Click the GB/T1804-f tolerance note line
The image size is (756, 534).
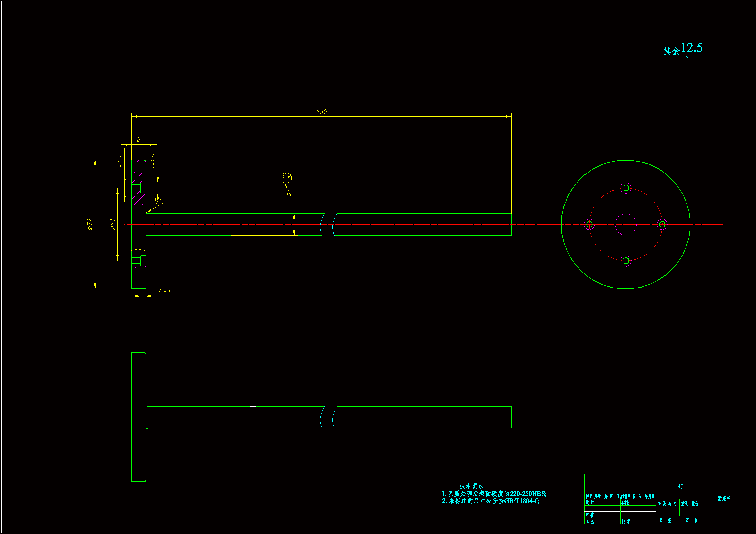491,501
